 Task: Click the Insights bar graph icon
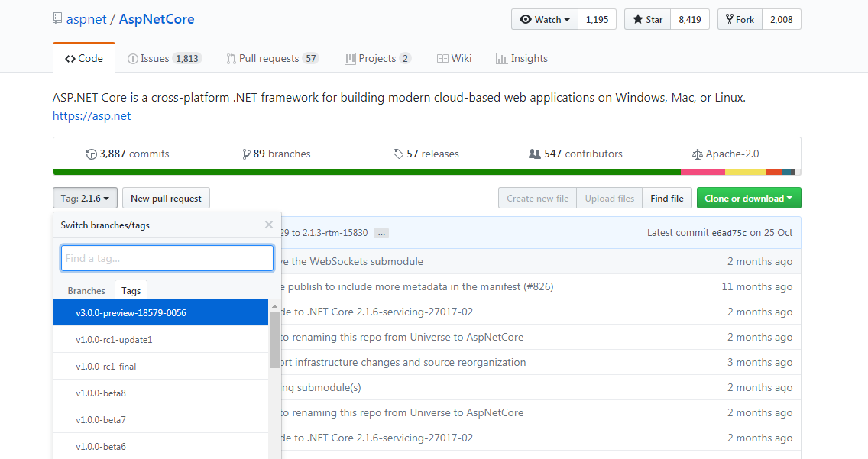pos(501,59)
